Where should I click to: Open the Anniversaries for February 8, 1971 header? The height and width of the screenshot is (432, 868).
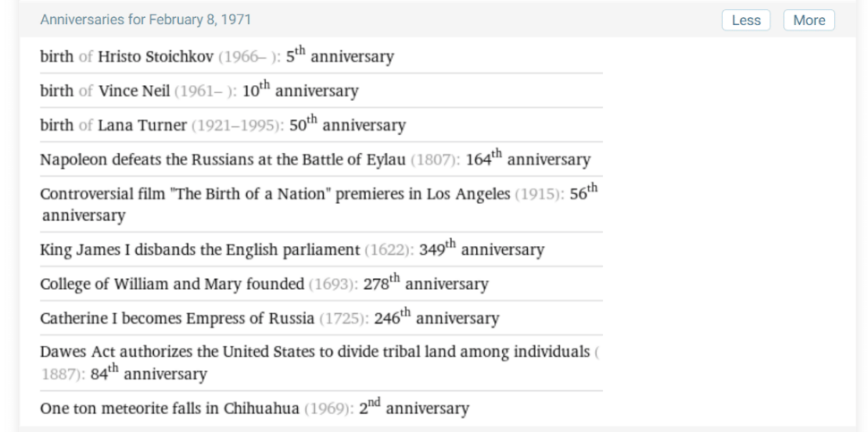pyautogui.click(x=146, y=20)
